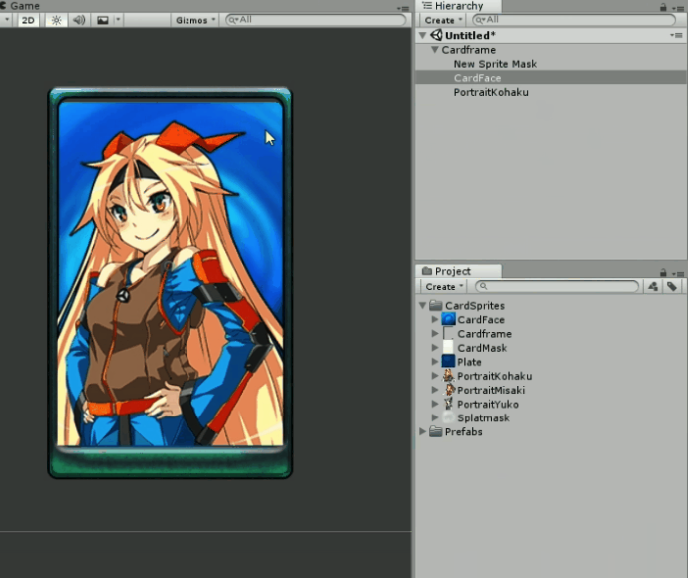Expand CardFace sprite asset

tap(435, 319)
